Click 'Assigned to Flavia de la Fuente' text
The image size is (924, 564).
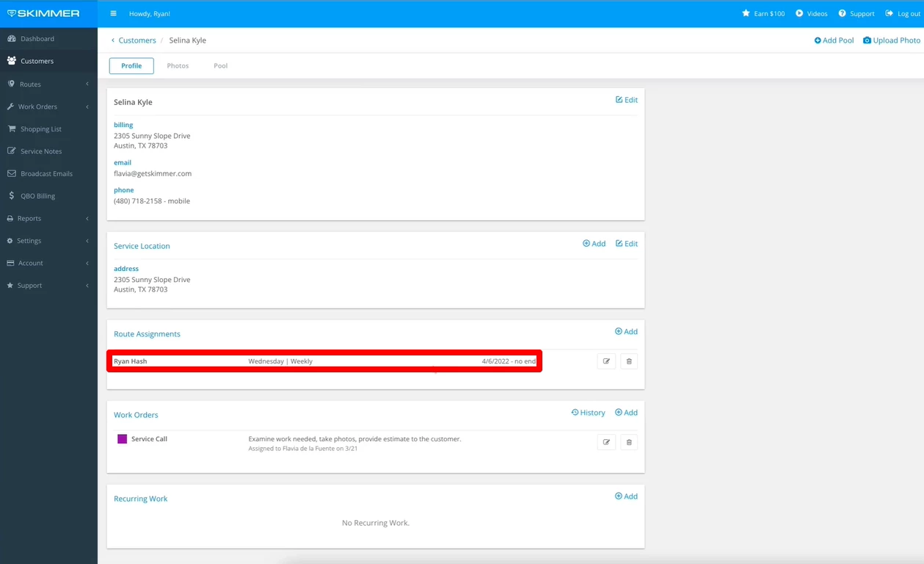point(303,449)
